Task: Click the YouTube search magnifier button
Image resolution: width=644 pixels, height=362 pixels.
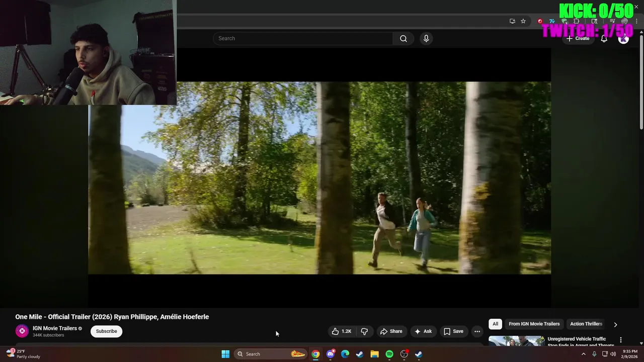Action: 404,39
